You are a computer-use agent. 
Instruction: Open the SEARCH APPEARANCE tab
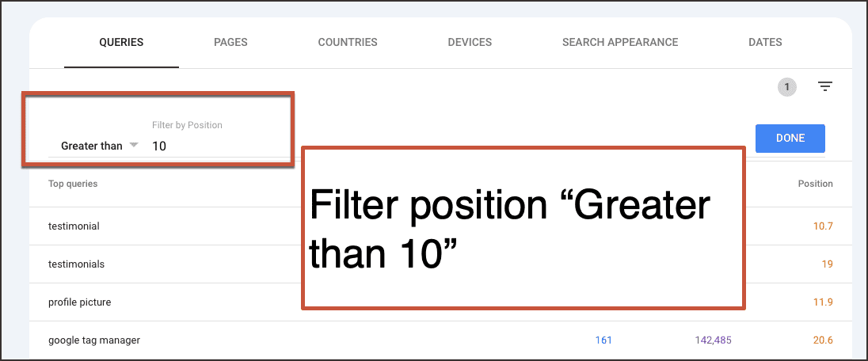[620, 42]
